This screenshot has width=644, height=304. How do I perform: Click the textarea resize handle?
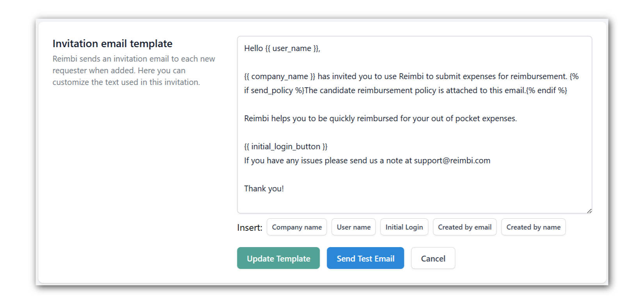pyautogui.click(x=589, y=211)
